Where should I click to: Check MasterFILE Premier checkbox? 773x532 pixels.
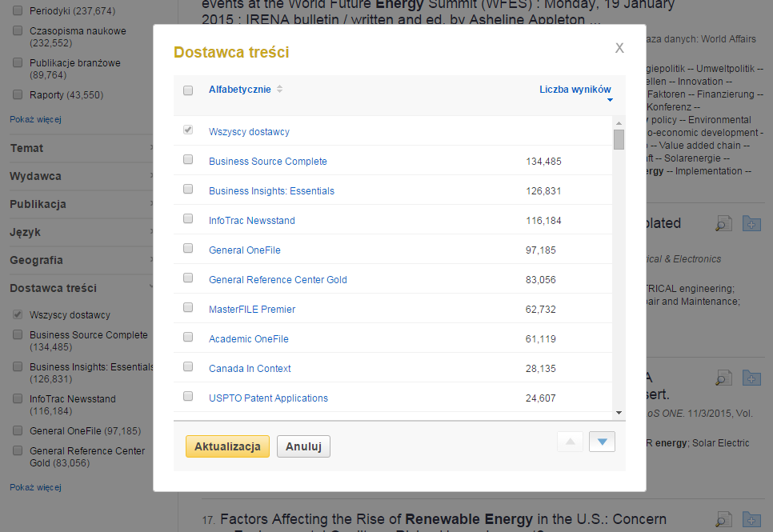188,307
